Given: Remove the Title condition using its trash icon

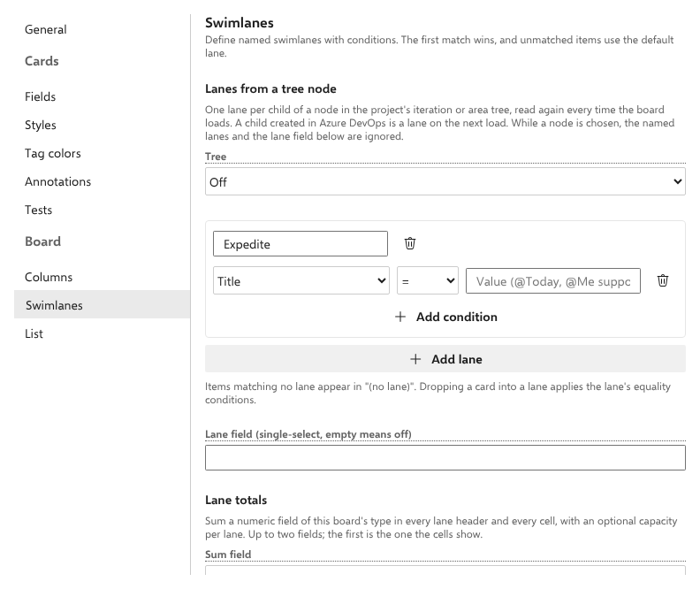Looking at the screenshot, I should [x=663, y=280].
